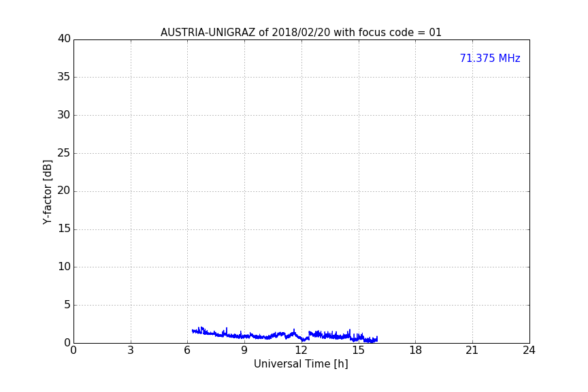588x392 pixels.
Task: Click y-axis tick value 35
Action: tap(64, 77)
